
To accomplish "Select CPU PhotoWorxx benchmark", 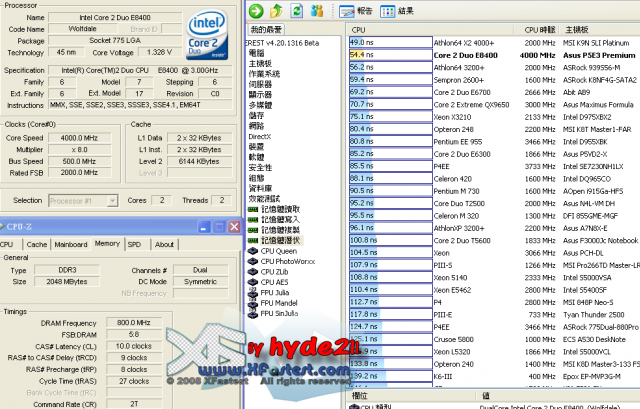I will pos(288,261).
